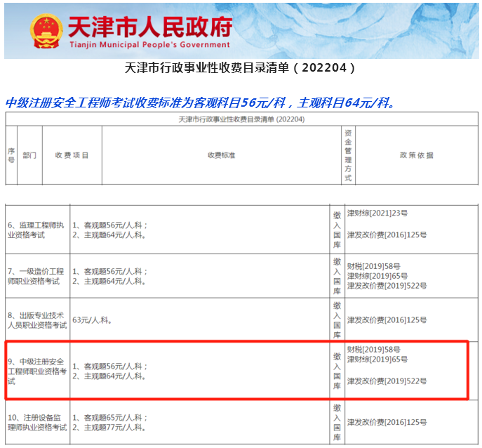Click the 63元/人.科 fee cell
Image resolution: width=482 pixels, height=448 pixels.
(93, 320)
